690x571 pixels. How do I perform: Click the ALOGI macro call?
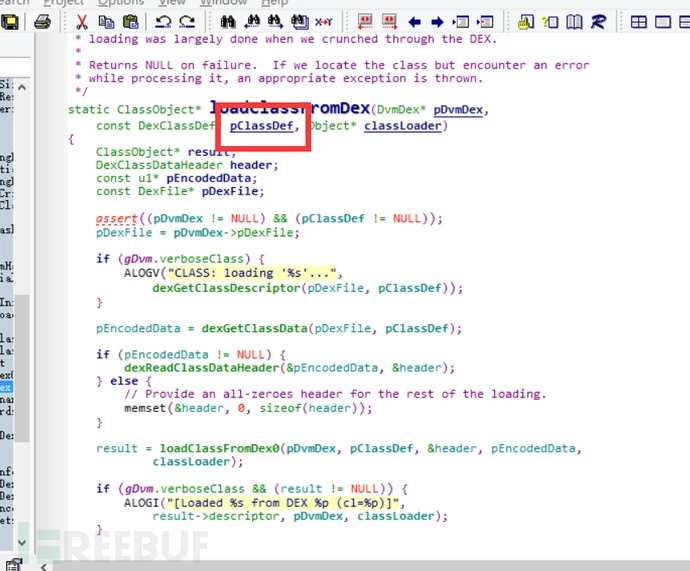click(141, 503)
